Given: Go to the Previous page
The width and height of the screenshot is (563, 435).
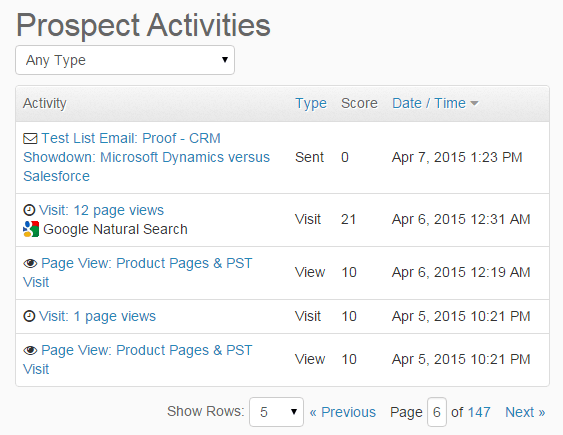Looking at the screenshot, I should [x=343, y=412].
